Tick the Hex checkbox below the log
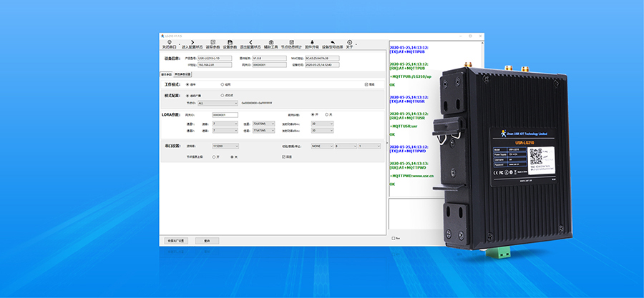Viewport: 644px width, 298px height. [394, 238]
